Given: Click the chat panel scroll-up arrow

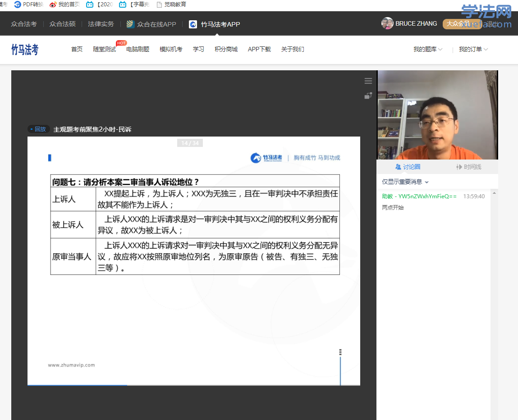Looking at the screenshot, I should point(494,193).
